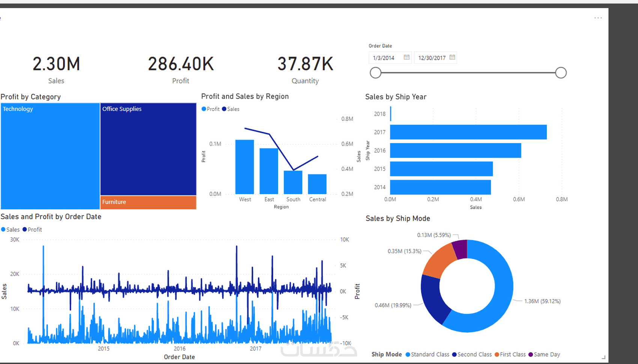Open start date calendar picker icon

tap(406, 57)
